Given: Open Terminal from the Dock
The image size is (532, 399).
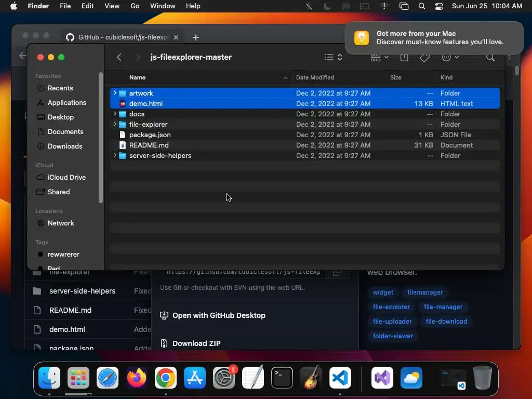Looking at the screenshot, I should point(282,378).
